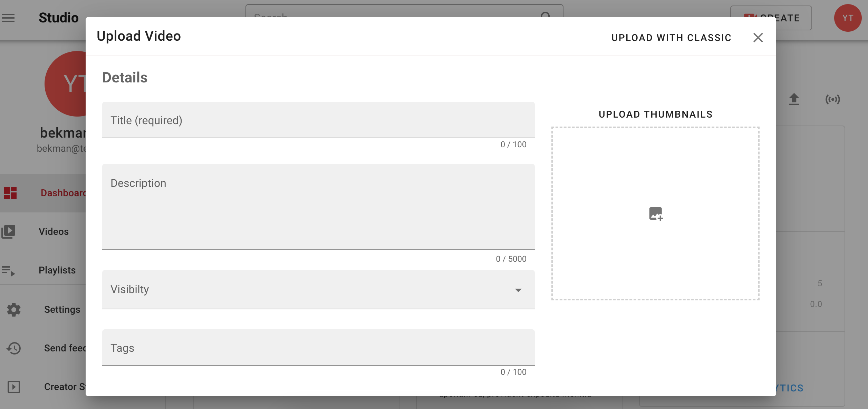868x409 pixels.
Task: Click into the Title required field
Action: (x=318, y=120)
